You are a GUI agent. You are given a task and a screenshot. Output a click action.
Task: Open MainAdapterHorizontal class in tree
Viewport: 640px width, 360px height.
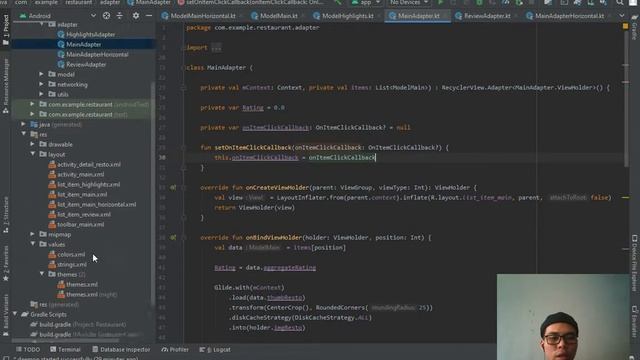[x=93, y=55]
